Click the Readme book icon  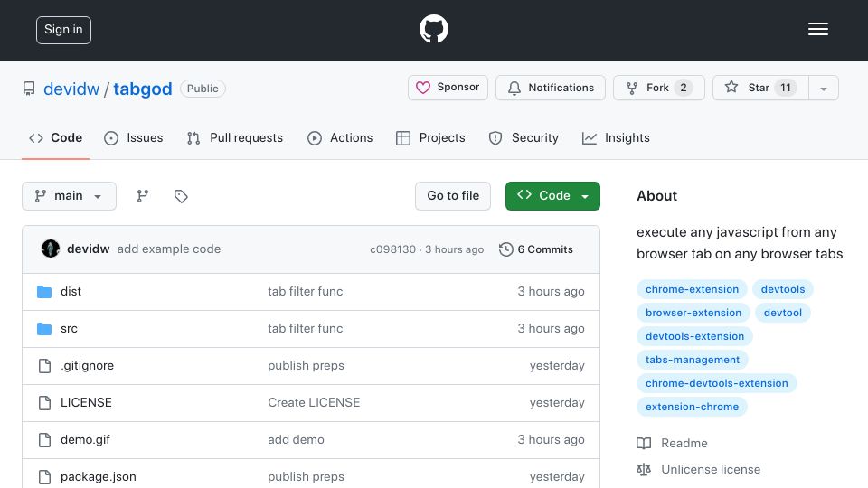(x=643, y=443)
